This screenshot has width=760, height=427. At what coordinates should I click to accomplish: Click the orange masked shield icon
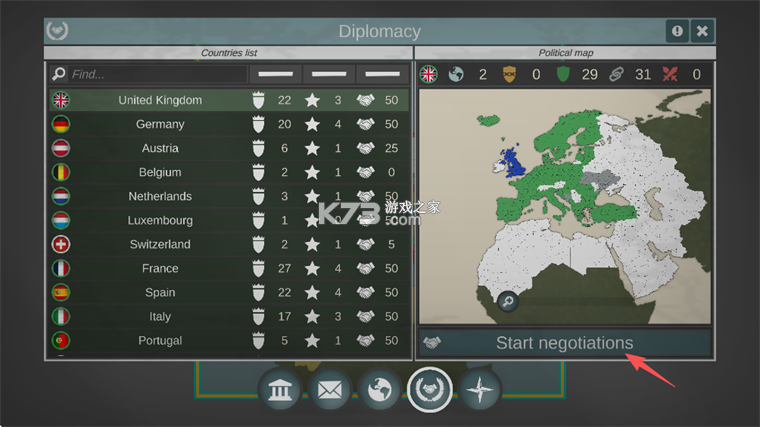click(x=509, y=74)
